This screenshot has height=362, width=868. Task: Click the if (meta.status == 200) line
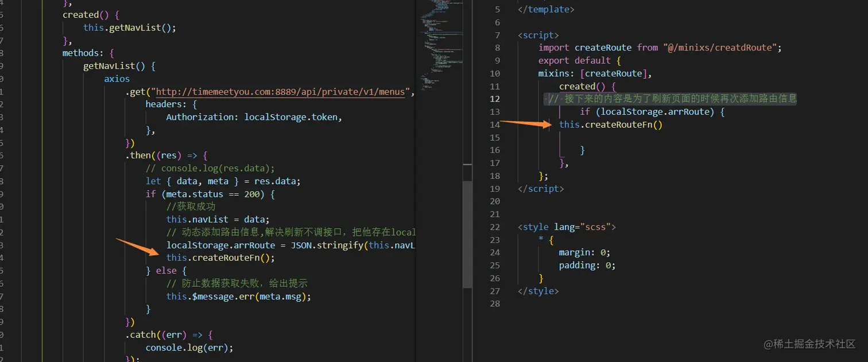coord(210,194)
